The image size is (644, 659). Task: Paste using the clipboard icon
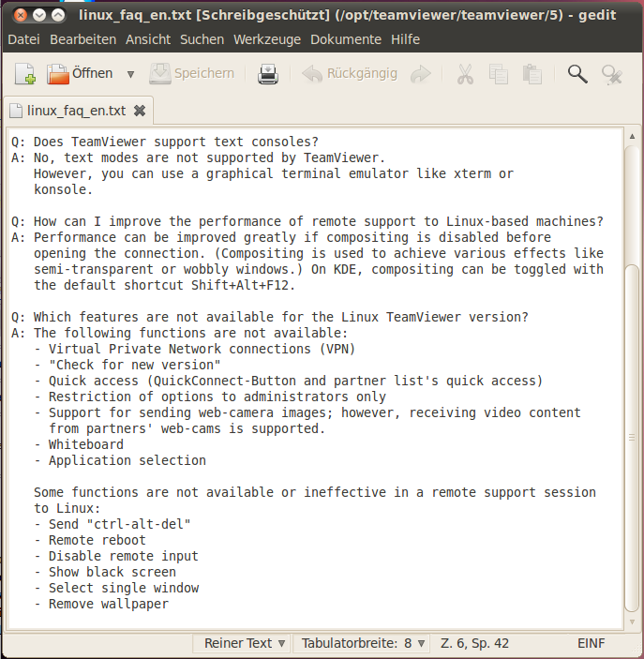[532, 74]
